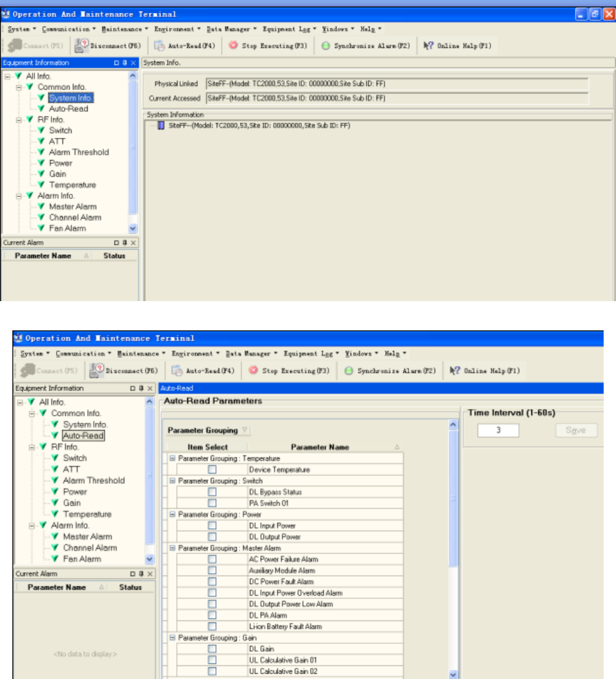The width and height of the screenshot is (616, 679).
Task: Open Communication menu in upper window
Action: [x=68, y=29]
